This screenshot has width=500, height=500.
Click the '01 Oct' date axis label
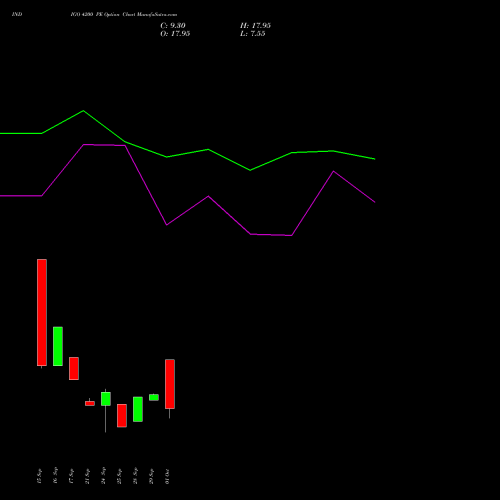tap(167, 476)
